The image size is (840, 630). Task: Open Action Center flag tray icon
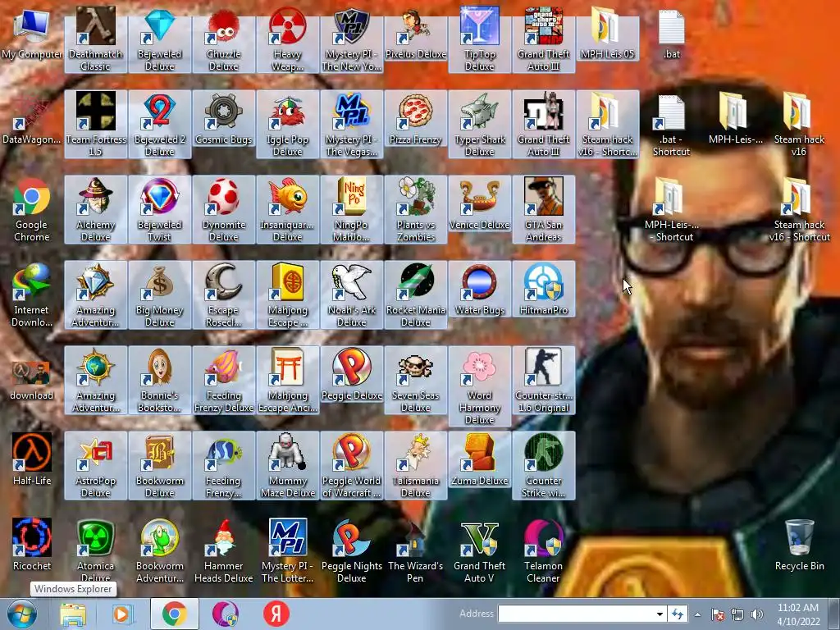[x=718, y=614]
